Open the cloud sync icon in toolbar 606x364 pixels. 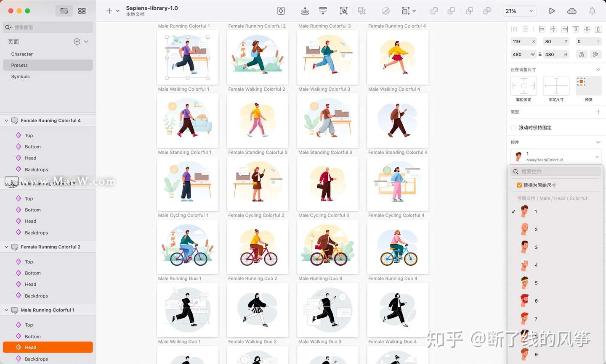click(x=571, y=11)
